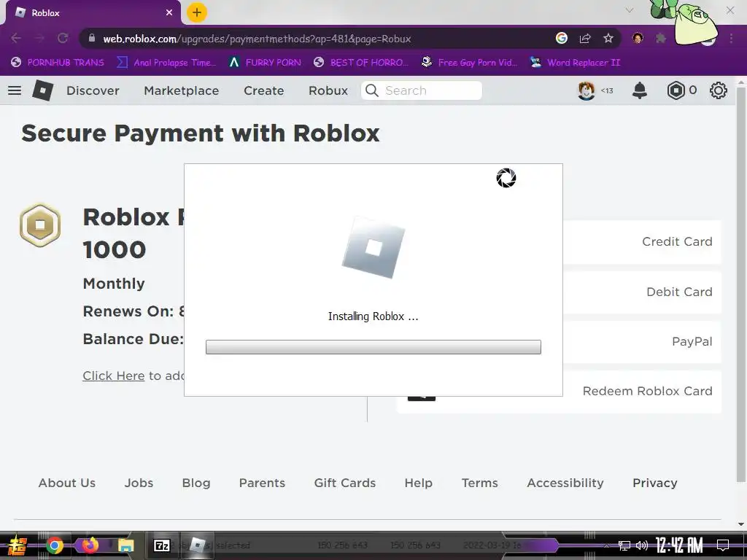Click the browser address bar URL
Image resolution: width=747 pixels, height=560 pixels.
coord(258,39)
